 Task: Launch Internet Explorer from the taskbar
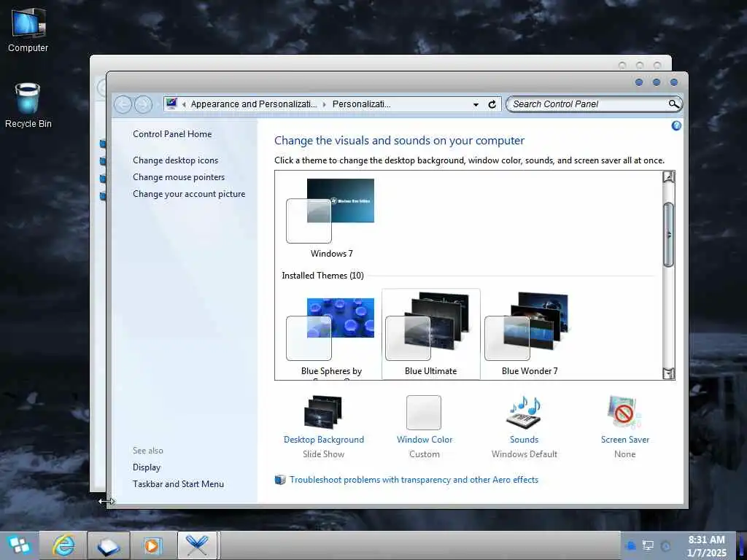(x=63, y=545)
